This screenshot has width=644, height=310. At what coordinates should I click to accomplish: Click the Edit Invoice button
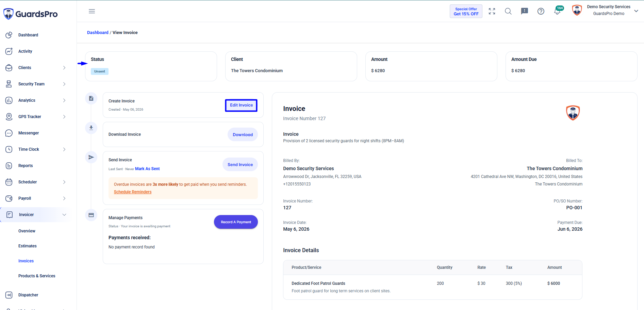241,105
